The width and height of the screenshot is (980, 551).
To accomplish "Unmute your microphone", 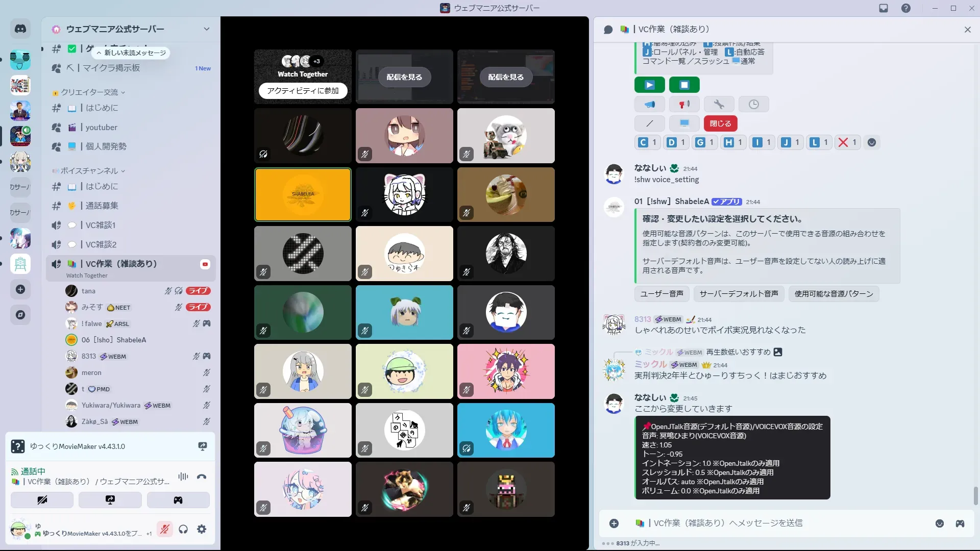I will point(164,529).
